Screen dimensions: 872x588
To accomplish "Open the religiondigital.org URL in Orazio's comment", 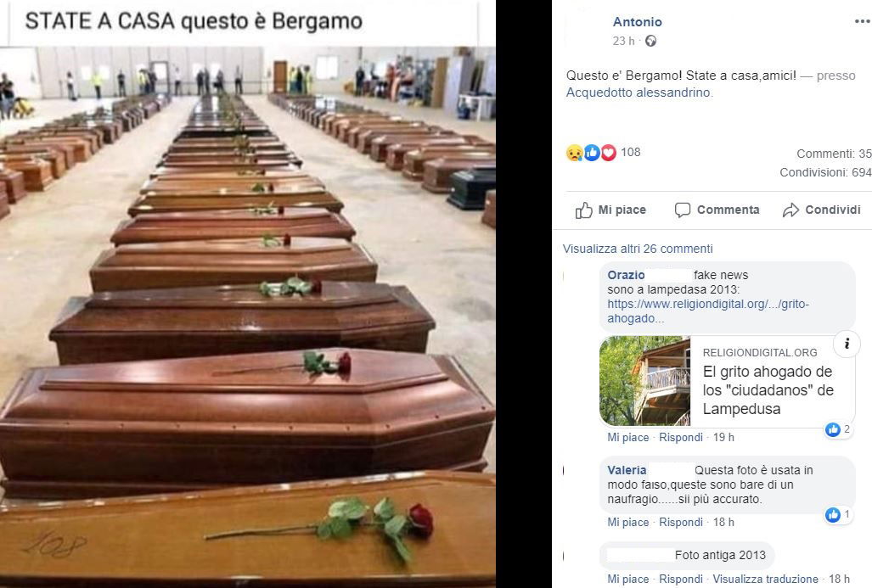I will [x=707, y=311].
